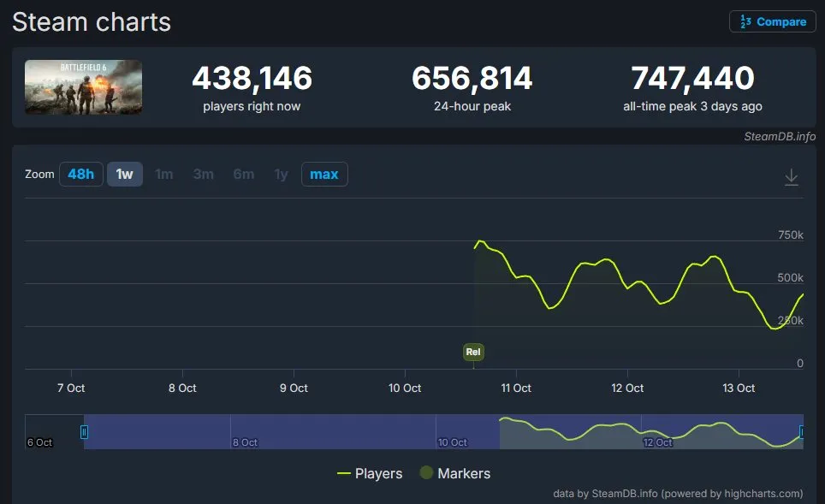825x504 pixels.
Task: Select the 1w zoom option
Action: (x=125, y=174)
